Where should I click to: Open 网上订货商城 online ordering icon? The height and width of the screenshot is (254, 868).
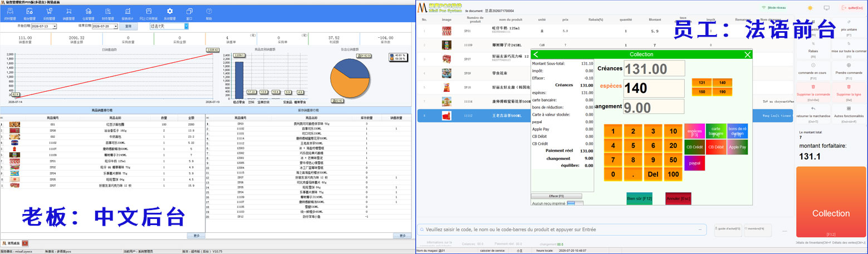149,13
